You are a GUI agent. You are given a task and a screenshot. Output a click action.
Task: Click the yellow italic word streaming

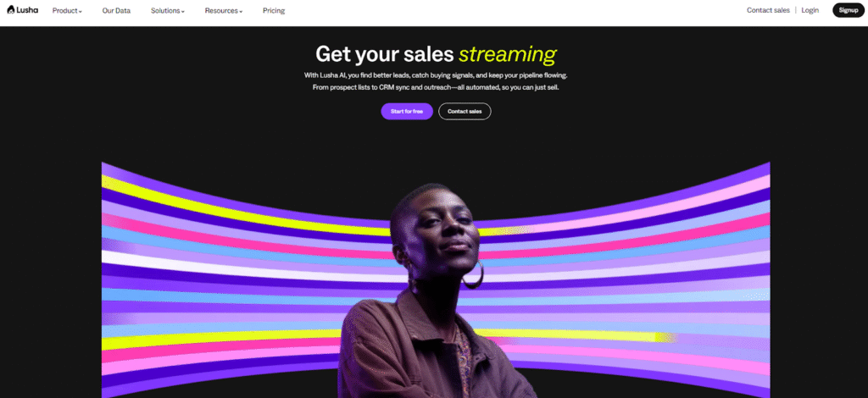click(x=508, y=54)
